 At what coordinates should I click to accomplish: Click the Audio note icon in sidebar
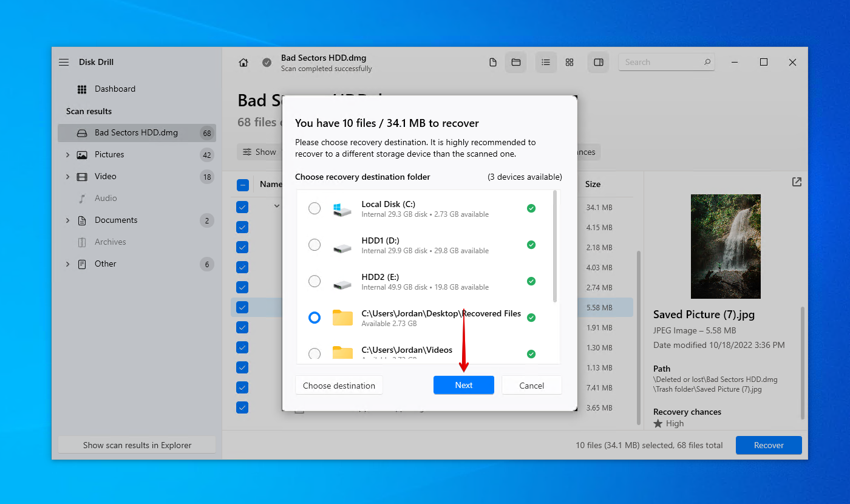click(82, 199)
